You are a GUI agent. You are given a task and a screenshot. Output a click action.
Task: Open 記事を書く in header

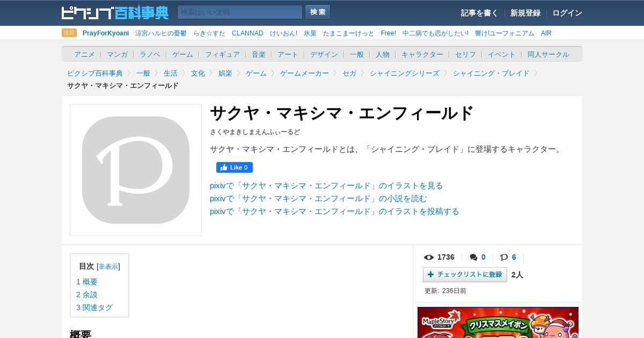(479, 13)
